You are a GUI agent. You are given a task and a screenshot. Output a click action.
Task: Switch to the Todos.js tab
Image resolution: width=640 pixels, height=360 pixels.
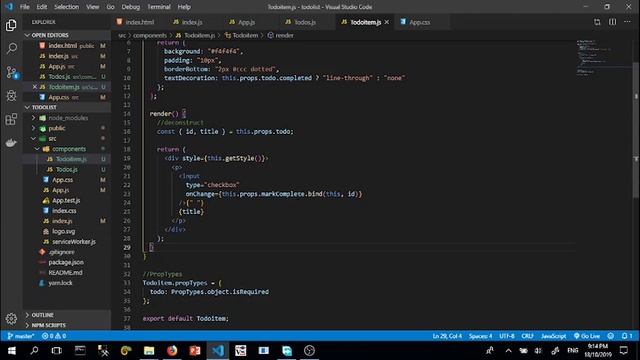click(x=304, y=22)
